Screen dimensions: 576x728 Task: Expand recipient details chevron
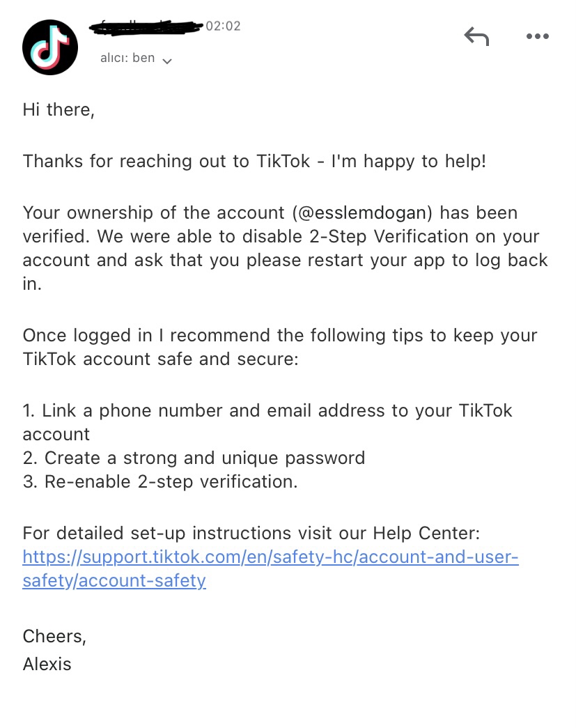(168, 61)
